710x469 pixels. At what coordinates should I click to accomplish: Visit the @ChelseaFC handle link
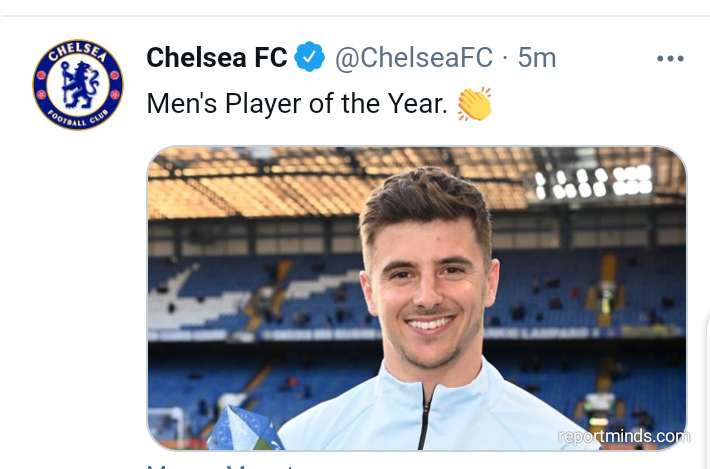point(413,58)
